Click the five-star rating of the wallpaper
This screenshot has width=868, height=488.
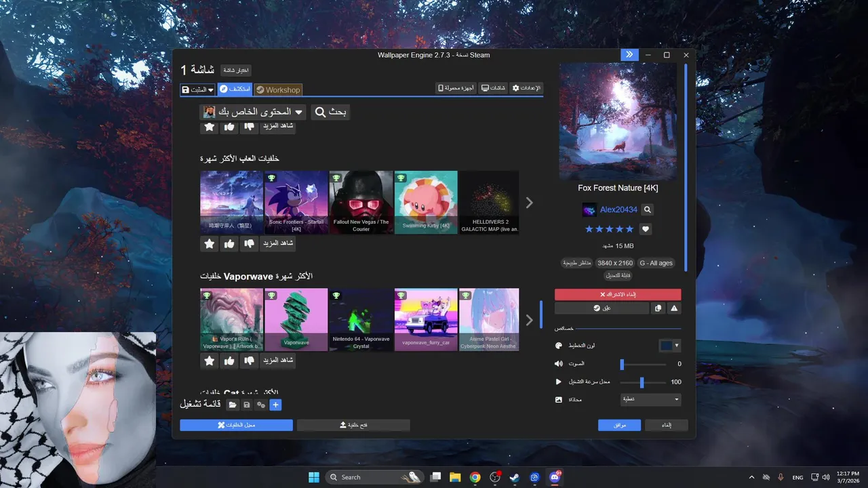(609, 229)
